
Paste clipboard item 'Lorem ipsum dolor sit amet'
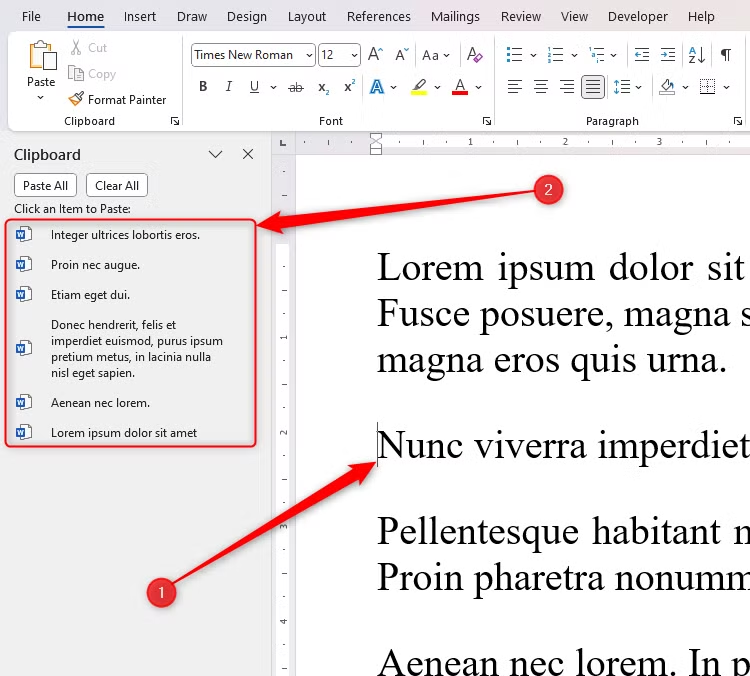pyautogui.click(x=130, y=433)
